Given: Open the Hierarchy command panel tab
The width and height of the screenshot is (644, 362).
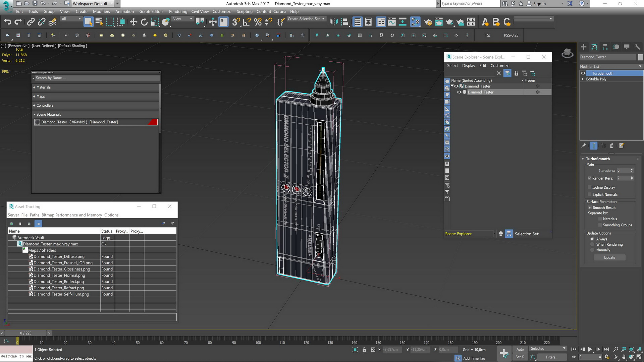Looking at the screenshot, I should point(605,47).
